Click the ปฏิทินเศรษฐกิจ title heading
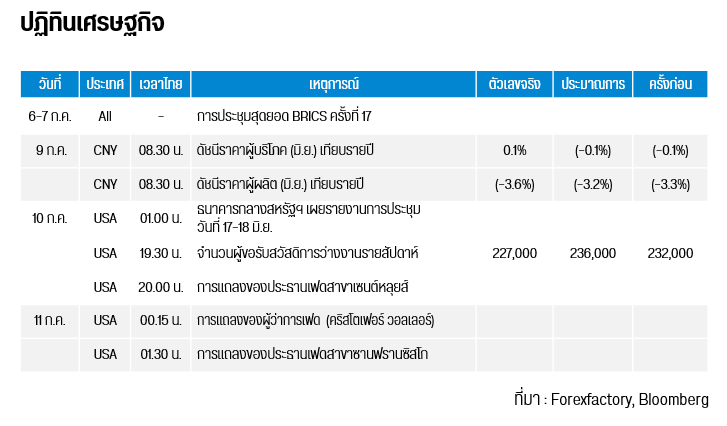727x426 pixels. (92, 26)
